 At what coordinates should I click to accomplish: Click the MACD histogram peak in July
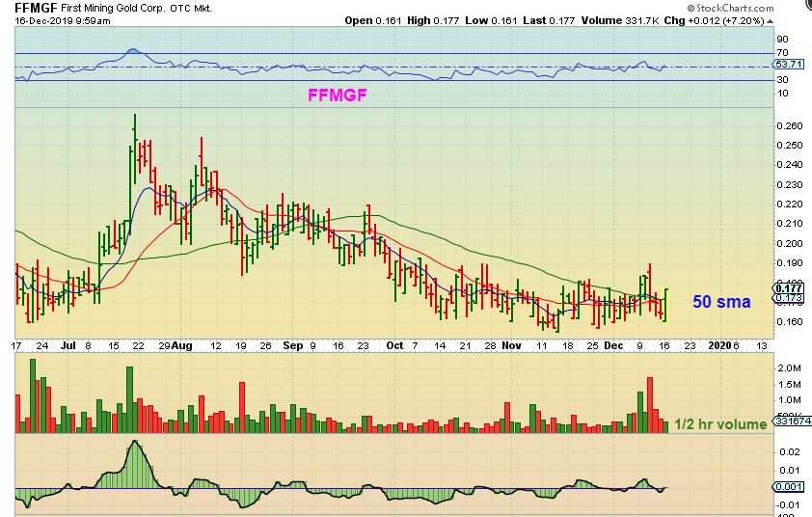pos(135,442)
